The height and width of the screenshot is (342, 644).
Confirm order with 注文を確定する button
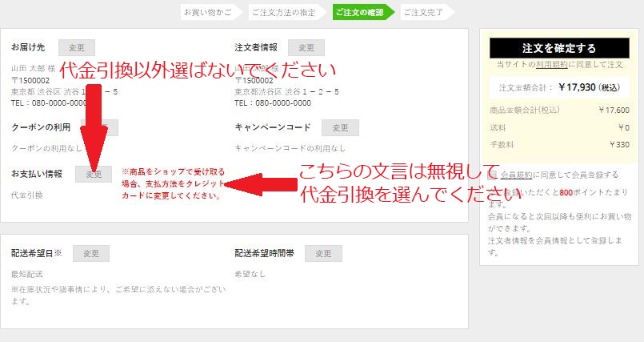click(559, 48)
